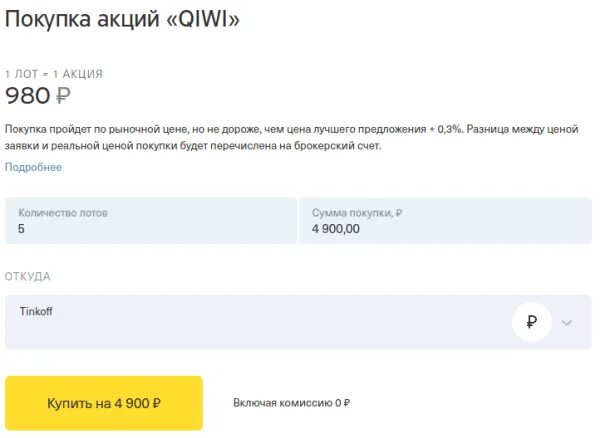
Task: Click the Количество лотов label text
Action: point(63,213)
